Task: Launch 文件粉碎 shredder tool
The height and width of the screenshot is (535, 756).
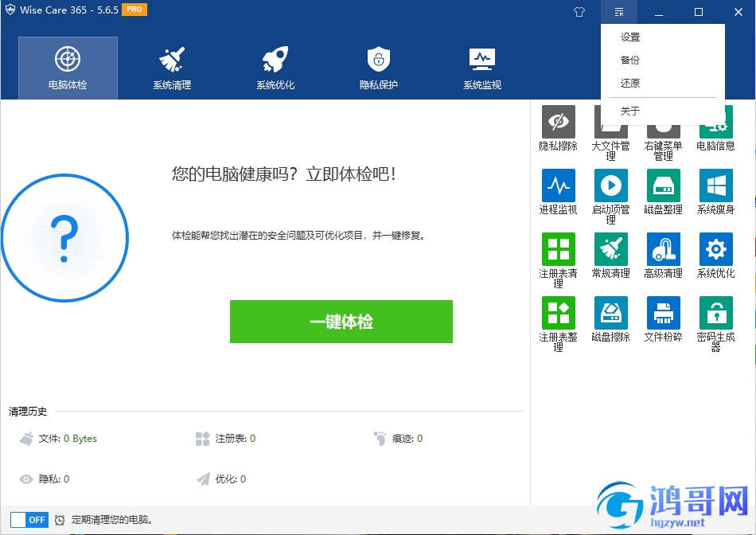Action: coord(664,319)
